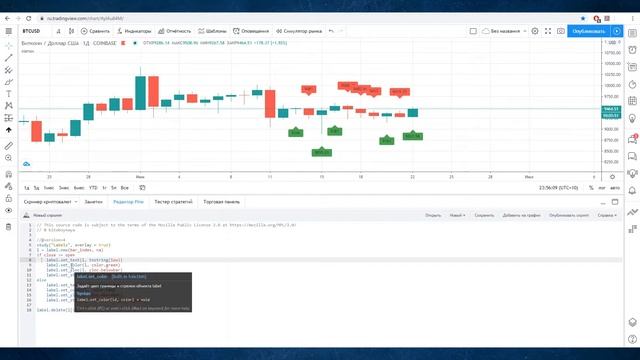Switch to the Редактор Pine tab
Viewport: 640px width, 360px height.
coord(128,202)
